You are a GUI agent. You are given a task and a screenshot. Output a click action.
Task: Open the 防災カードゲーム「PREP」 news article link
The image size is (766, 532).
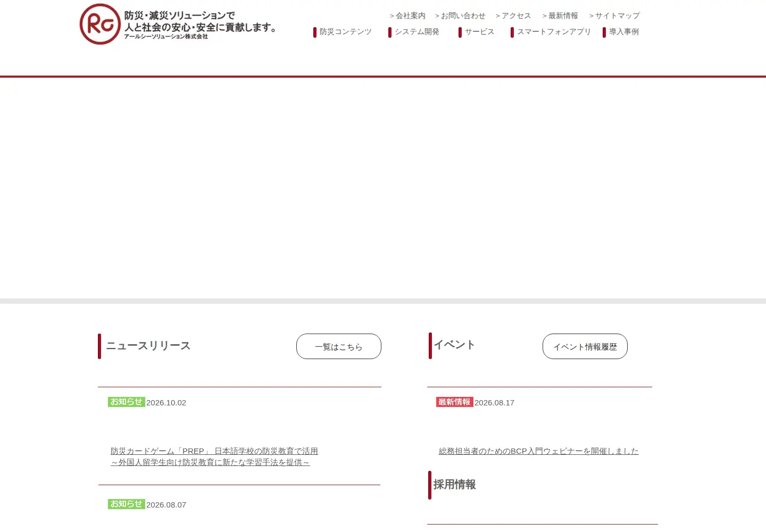coord(214,456)
